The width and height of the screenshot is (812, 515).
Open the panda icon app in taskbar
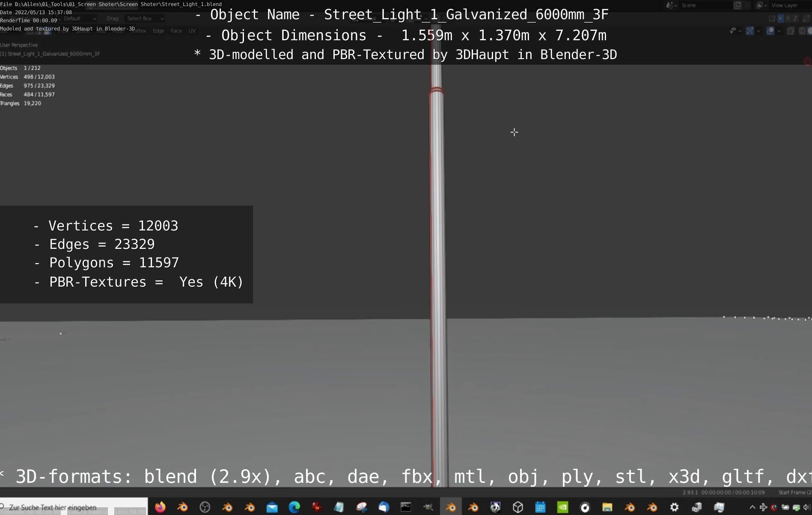[495, 507]
